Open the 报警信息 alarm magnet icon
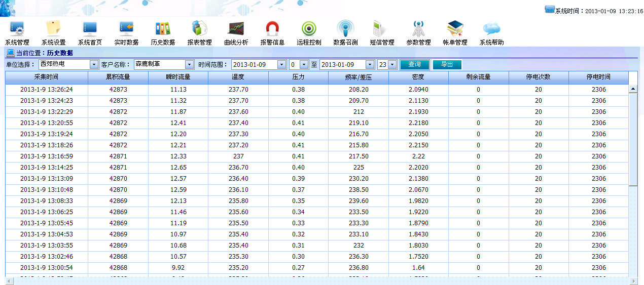Image resolution: width=644 pixels, height=285 pixels. point(272,28)
